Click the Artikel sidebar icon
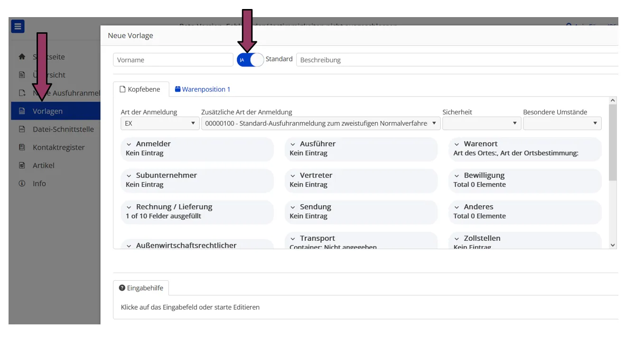The height and width of the screenshot is (341, 644). coord(22,165)
